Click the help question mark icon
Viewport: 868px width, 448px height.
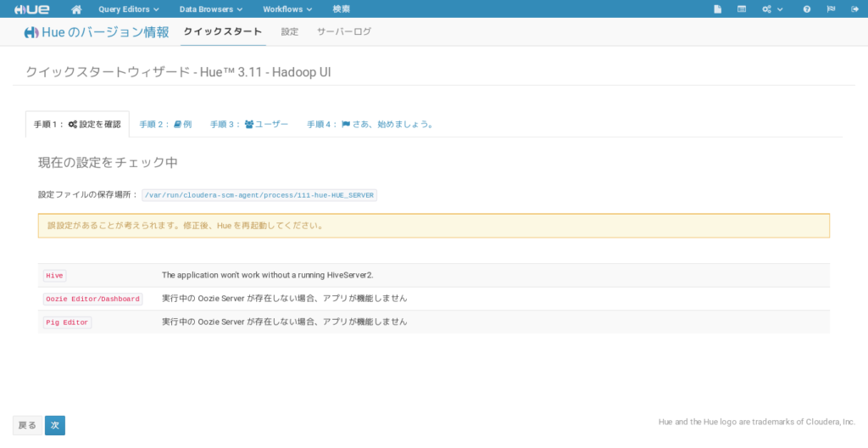807,9
